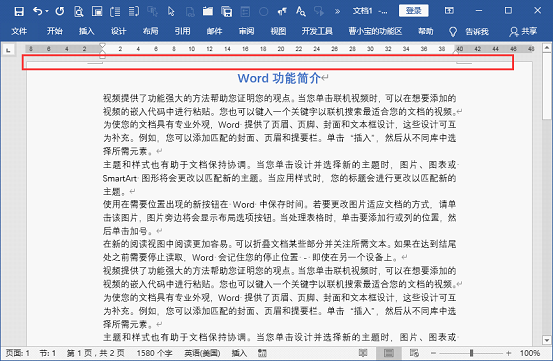Open Print Preview magnifier page icon

[78, 12]
